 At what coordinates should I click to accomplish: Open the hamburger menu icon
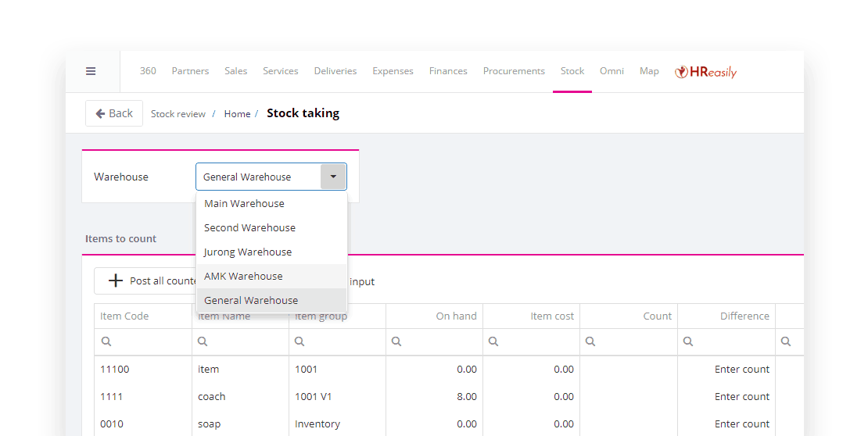tap(91, 71)
